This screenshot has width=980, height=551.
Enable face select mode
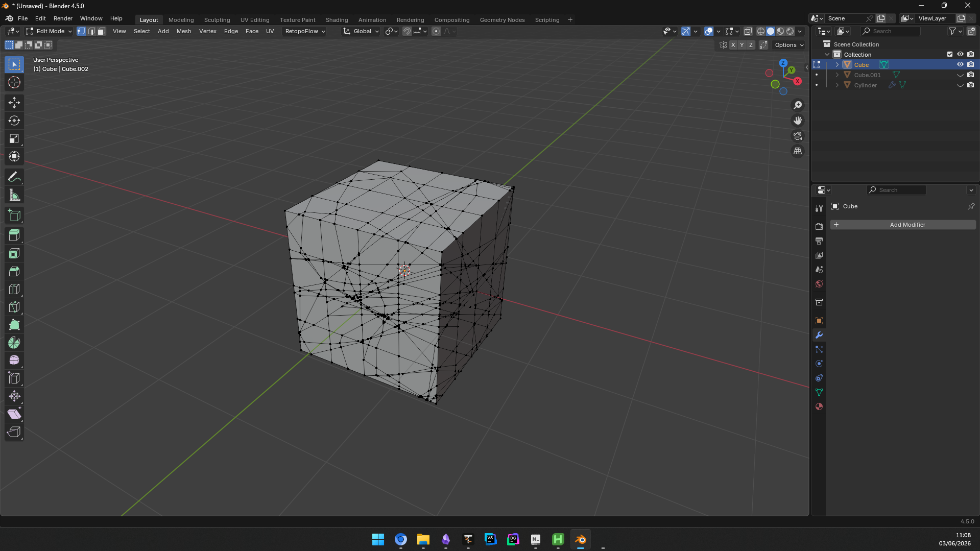pyautogui.click(x=101, y=31)
